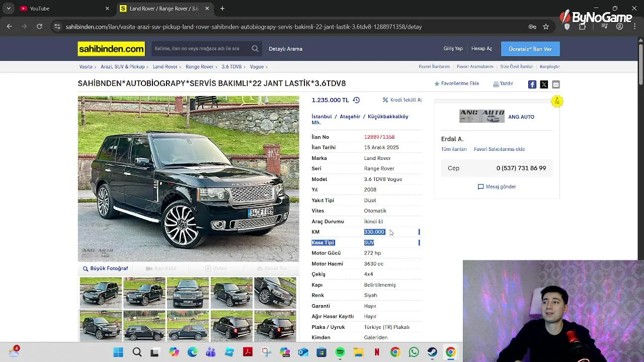
Task: Click Vasıta breadcrumb
Action: tap(86, 66)
